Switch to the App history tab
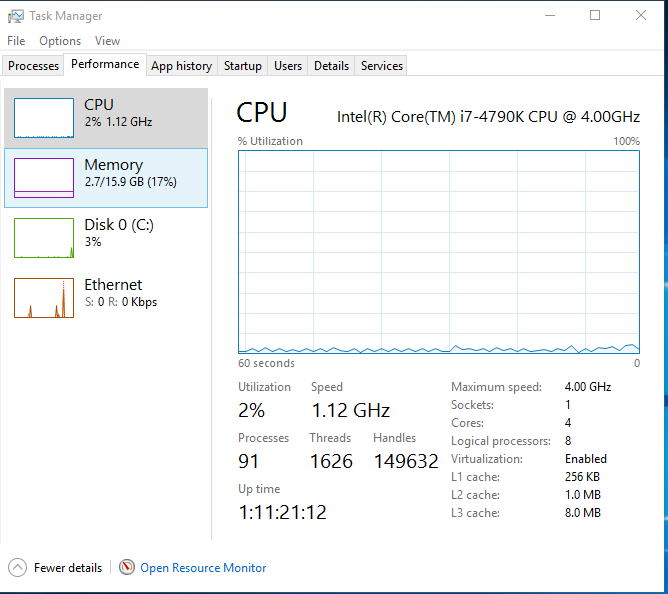This screenshot has width=668, height=594. click(x=181, y=66)
